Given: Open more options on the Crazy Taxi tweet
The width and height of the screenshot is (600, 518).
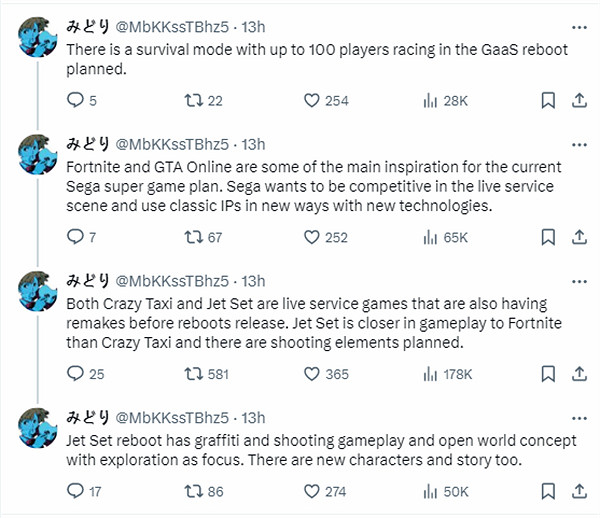Looking at the screenshot, I should (x=577, y=280).
